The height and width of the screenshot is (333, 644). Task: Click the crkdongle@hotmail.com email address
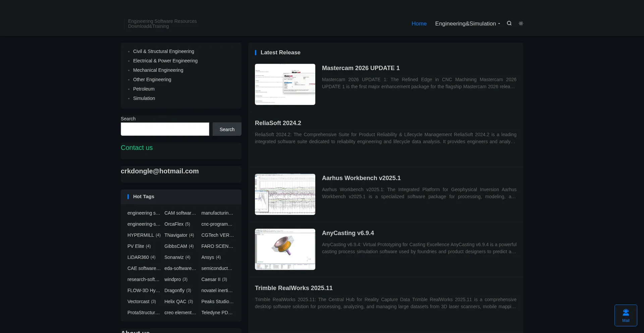point(160,171)
